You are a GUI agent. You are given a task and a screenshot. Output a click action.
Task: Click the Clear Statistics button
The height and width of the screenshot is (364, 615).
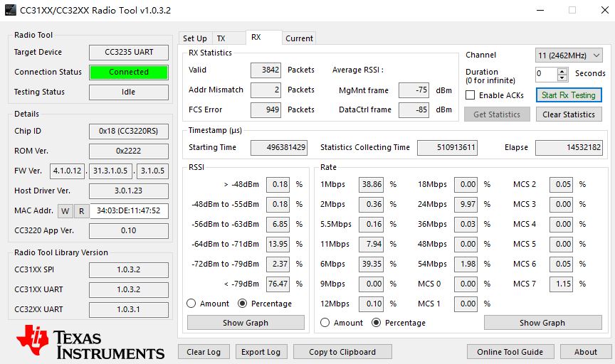coord(569,114)
